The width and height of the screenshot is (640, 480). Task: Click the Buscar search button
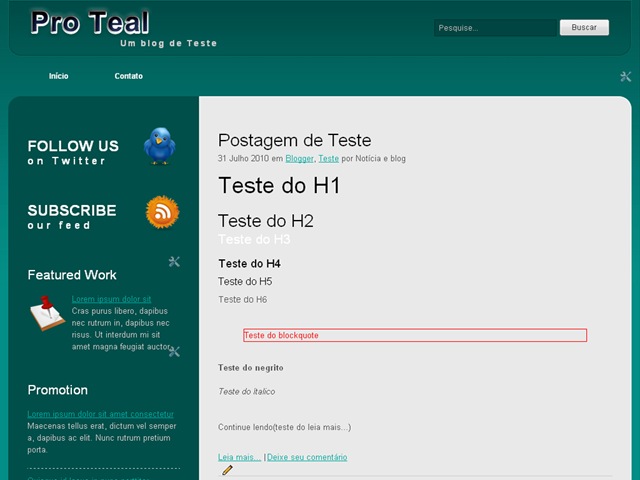point(584,27)
